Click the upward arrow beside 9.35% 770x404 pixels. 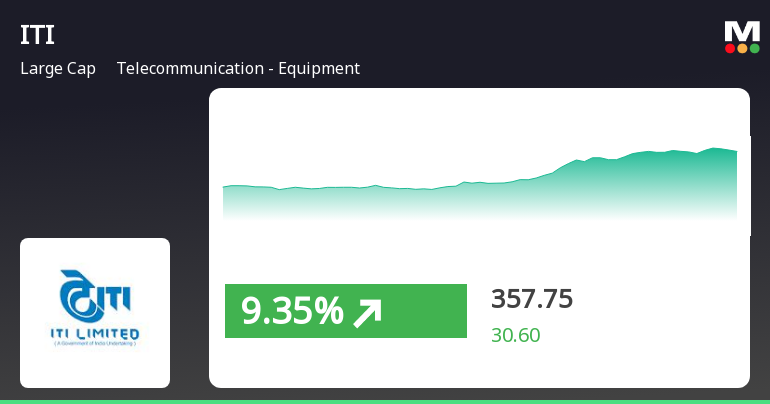tap(366, 312)
